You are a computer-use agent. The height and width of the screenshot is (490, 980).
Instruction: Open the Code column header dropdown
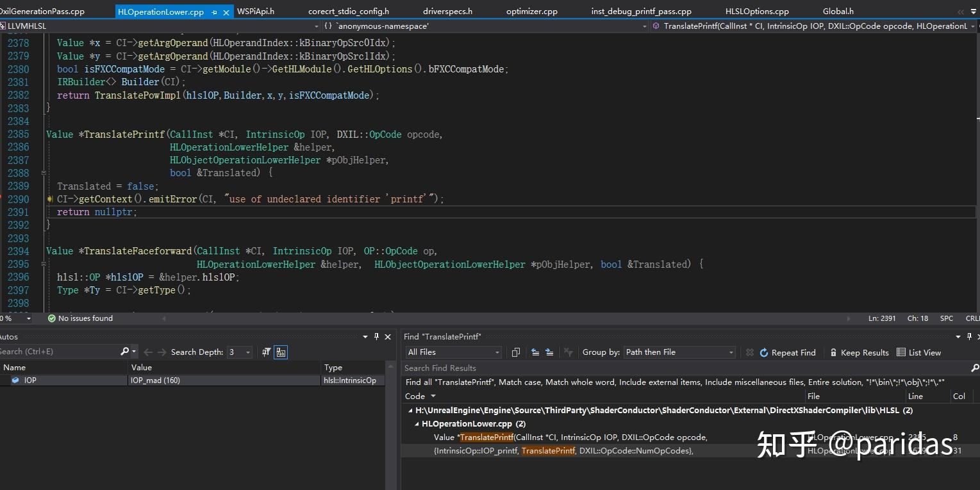pos(433,396)
